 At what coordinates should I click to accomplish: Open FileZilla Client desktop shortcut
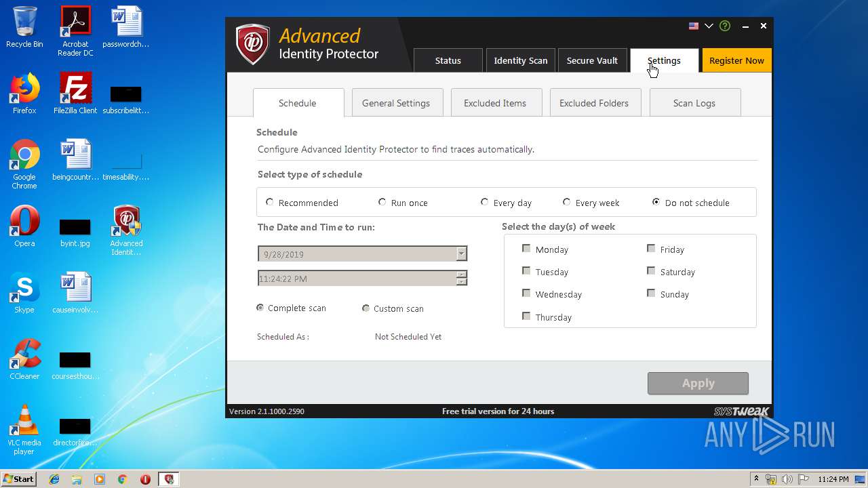coord(75,94)
